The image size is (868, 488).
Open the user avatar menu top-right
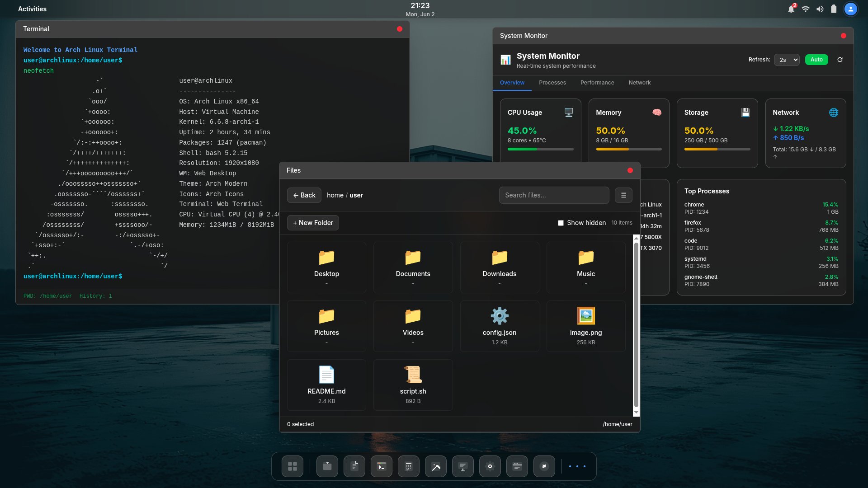click(x=851, y=9)
